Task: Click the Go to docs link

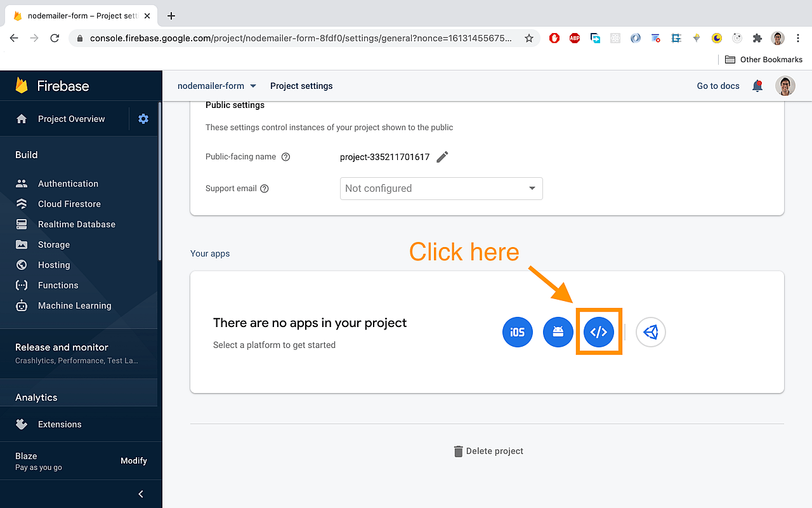Action: (x=717, y=86)
